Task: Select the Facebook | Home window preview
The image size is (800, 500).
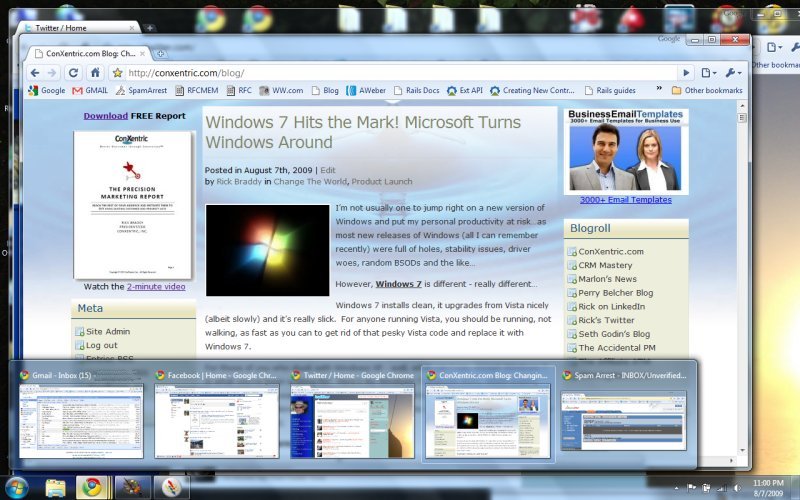Action: click(216, 414)
